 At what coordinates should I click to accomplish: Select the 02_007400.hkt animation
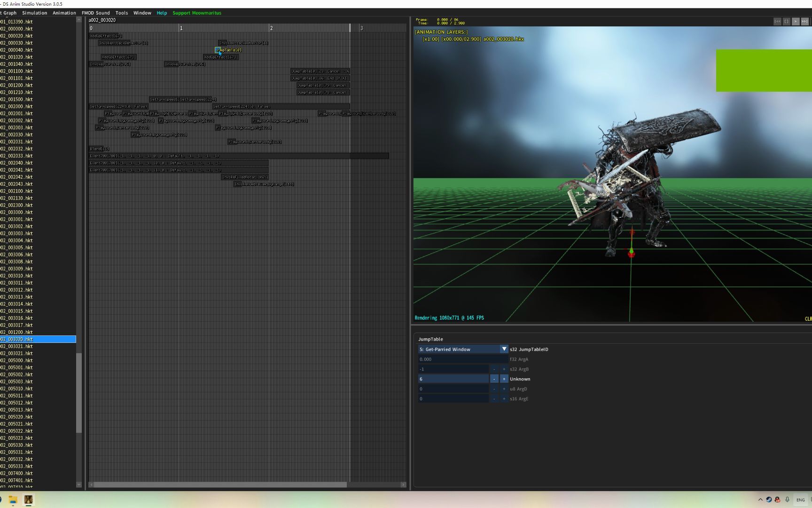16,473
